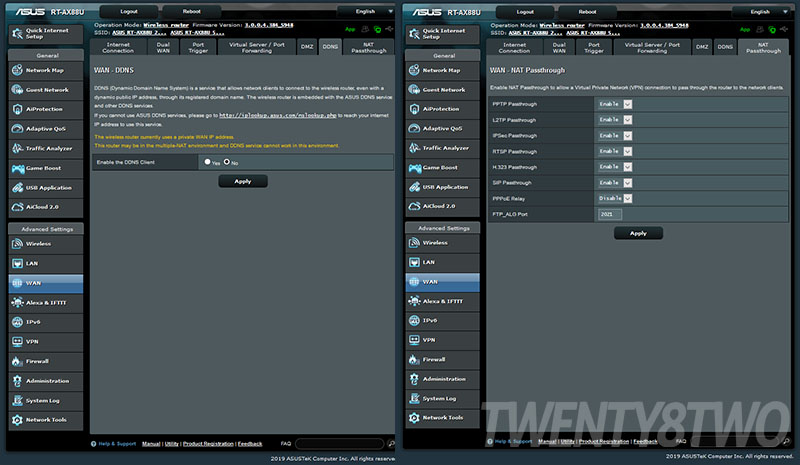Screen dimensions: 800x465
Task: Open Traffic Analyzer in left window sidebar
Action: point(46,149)
